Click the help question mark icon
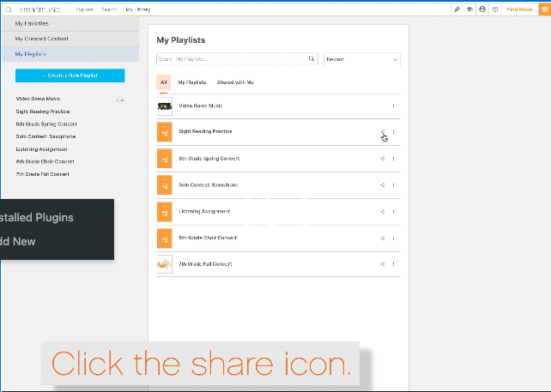This screenshot has height=392, width=551. [x=495, y=9]
